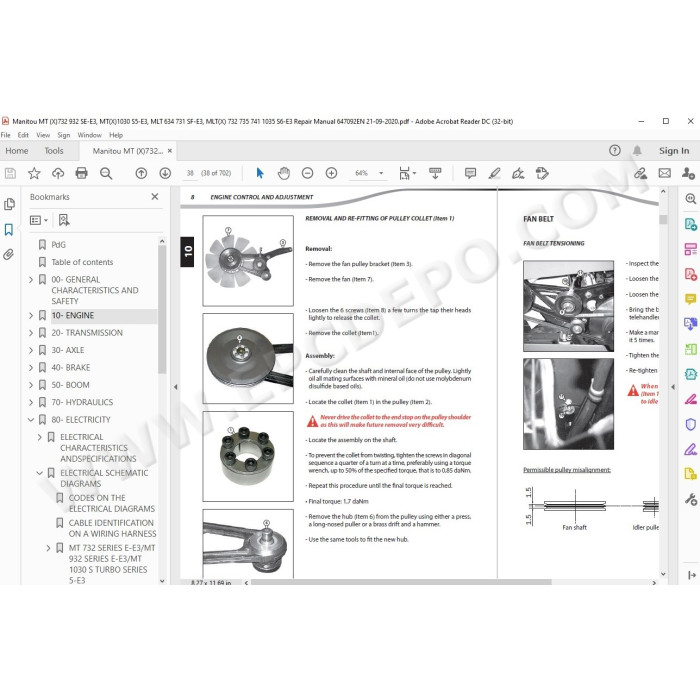The image size is (700, 700).
Task: Open the Table of contents bookmark
Action: coord(82,262)
